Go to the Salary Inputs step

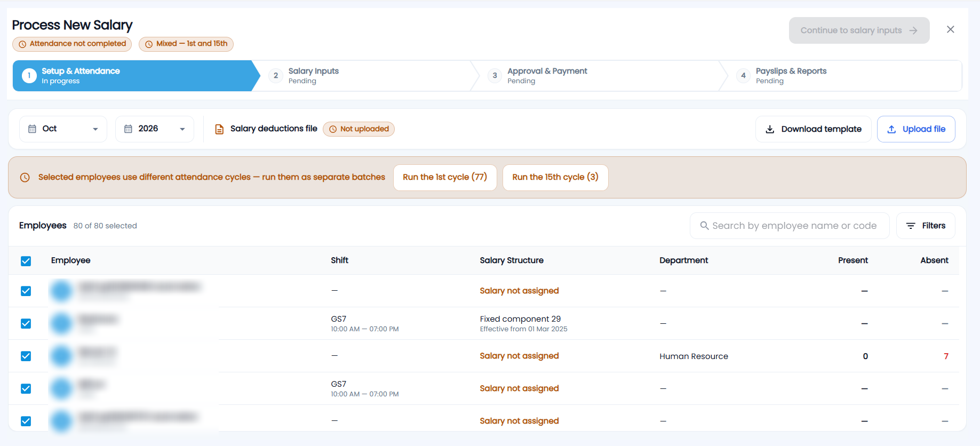[x=365, y=76]
